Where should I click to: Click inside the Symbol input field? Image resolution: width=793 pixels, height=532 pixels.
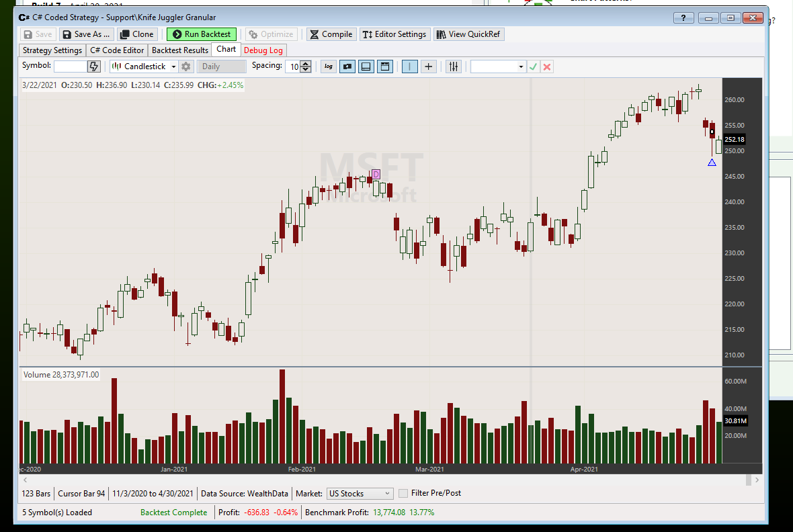click(70, 66)
